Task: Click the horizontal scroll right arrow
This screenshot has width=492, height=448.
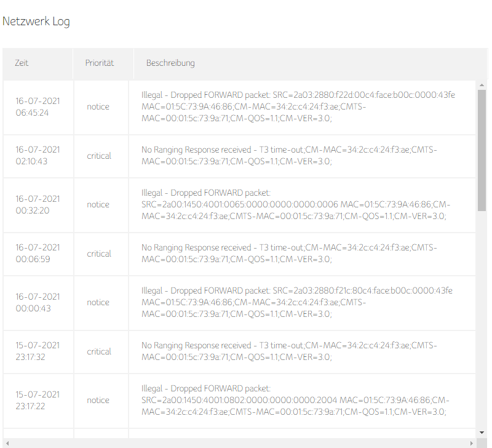Action: click(x=471, y=443)
